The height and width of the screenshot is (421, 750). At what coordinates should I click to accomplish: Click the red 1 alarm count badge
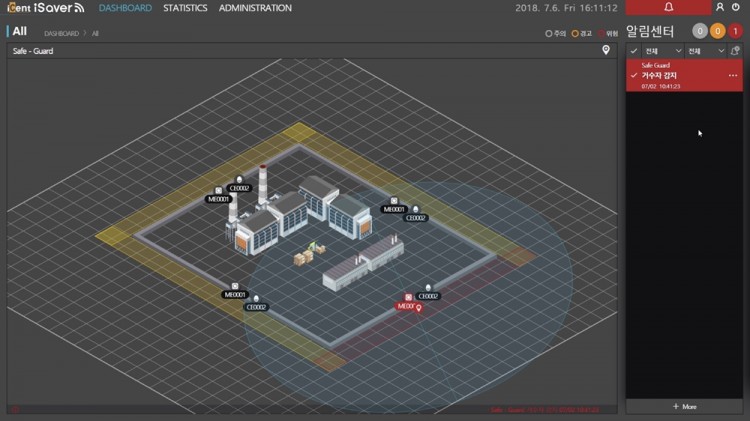(x=735, y=31)
